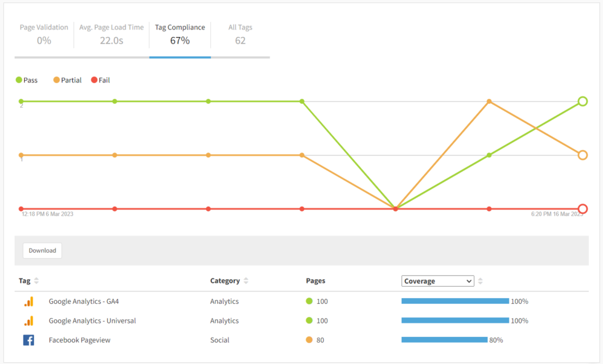Click the hollow green endpoint marker on the chart
The image size is (603, 364).
click(x=583, y=101)
